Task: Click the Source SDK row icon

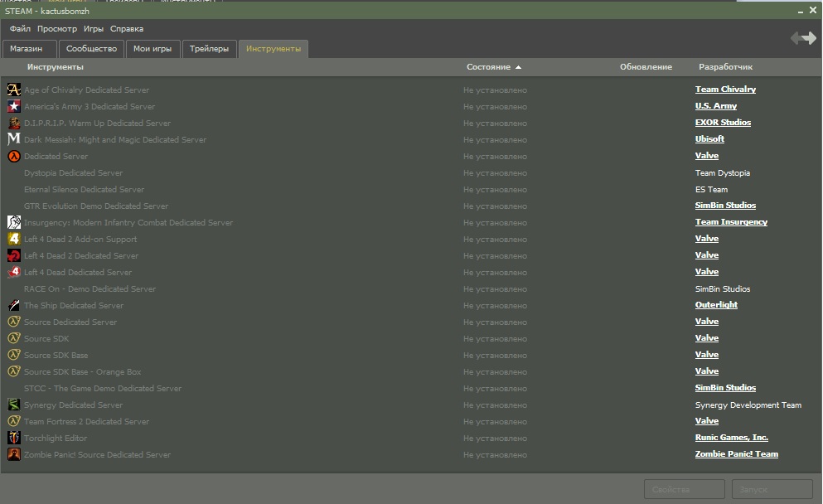Action: [x=14, y=338]
